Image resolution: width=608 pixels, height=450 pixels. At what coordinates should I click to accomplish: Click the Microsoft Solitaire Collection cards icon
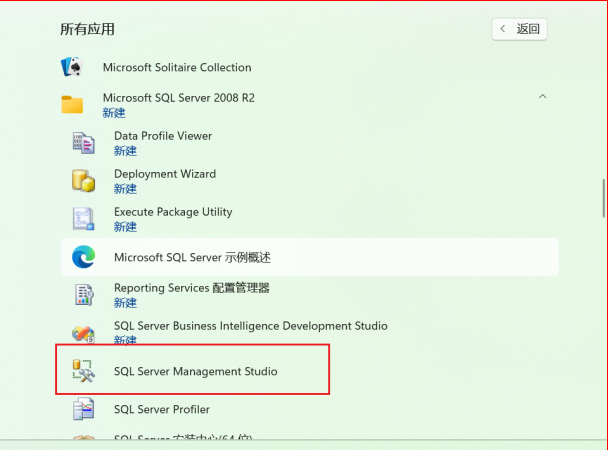pos(72,68)
